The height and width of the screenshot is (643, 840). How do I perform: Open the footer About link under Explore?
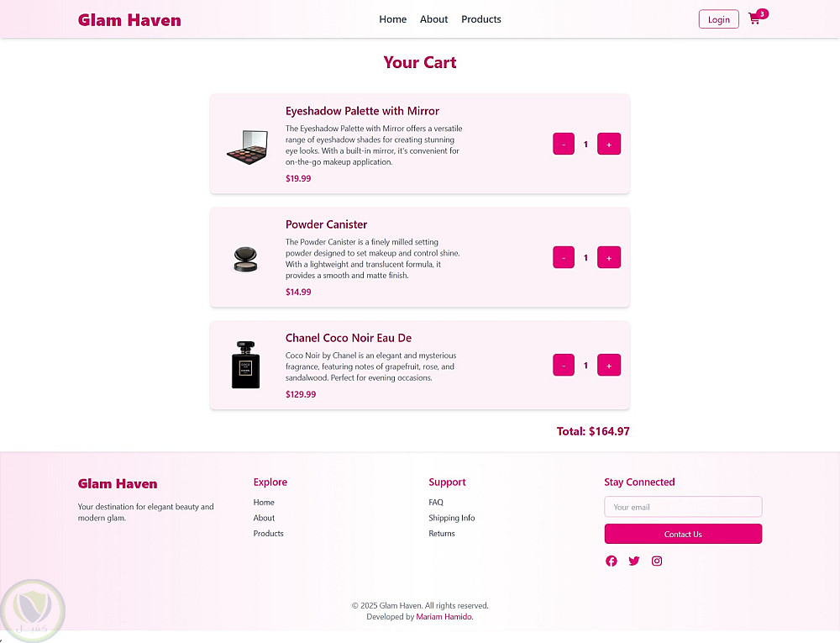point(264,518)
